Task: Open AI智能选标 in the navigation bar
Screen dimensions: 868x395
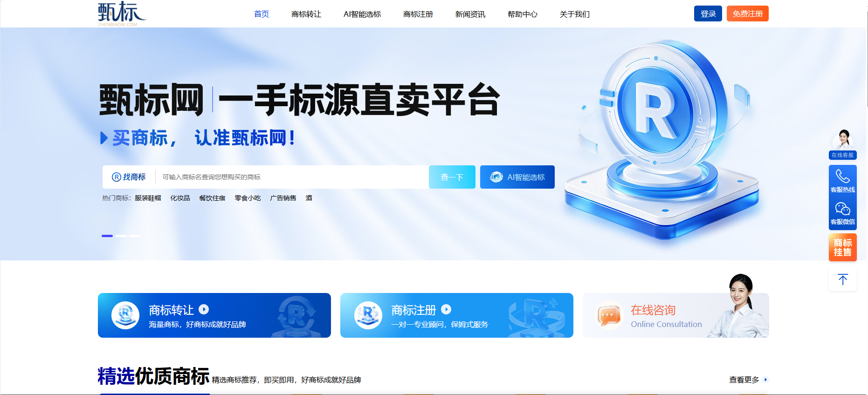Action: coord(362,14)
